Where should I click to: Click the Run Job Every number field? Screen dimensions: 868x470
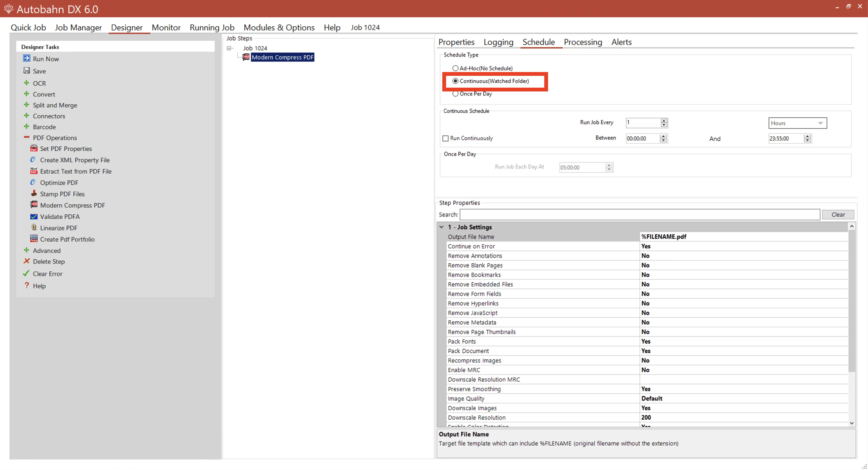(x=643, y=123)
